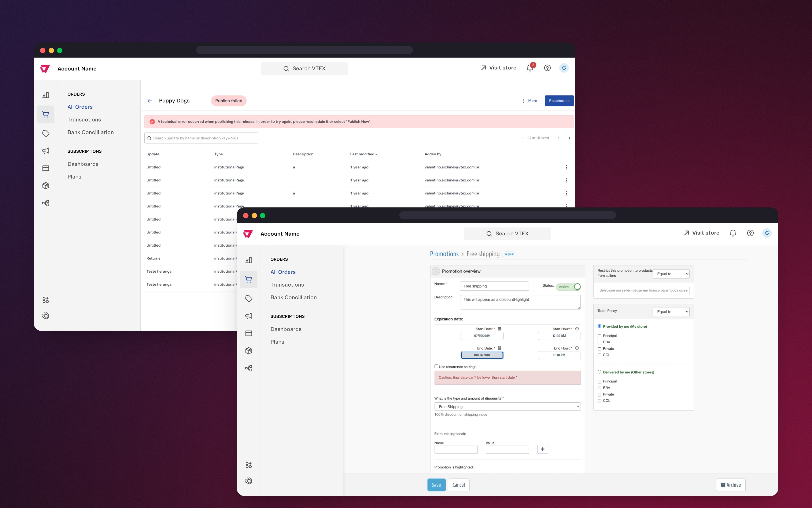Viewport: 812px width, 508px height.
Task: Open Plans in back window sidebar
Action: tap(74, 177)
